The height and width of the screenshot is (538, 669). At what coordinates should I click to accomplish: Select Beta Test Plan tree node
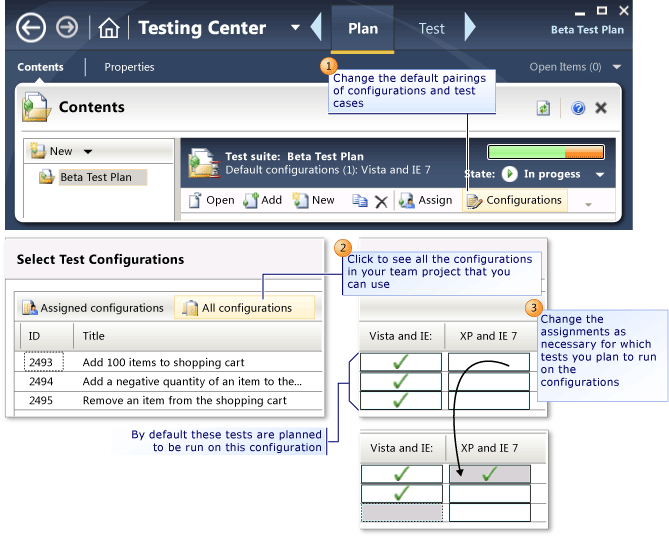tap(102, 177)
